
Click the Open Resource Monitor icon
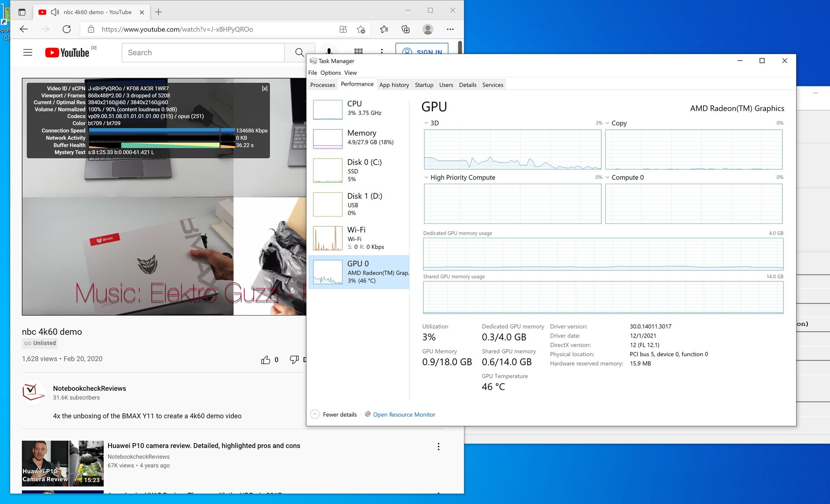pyautogui.click(x=368, y=414)
